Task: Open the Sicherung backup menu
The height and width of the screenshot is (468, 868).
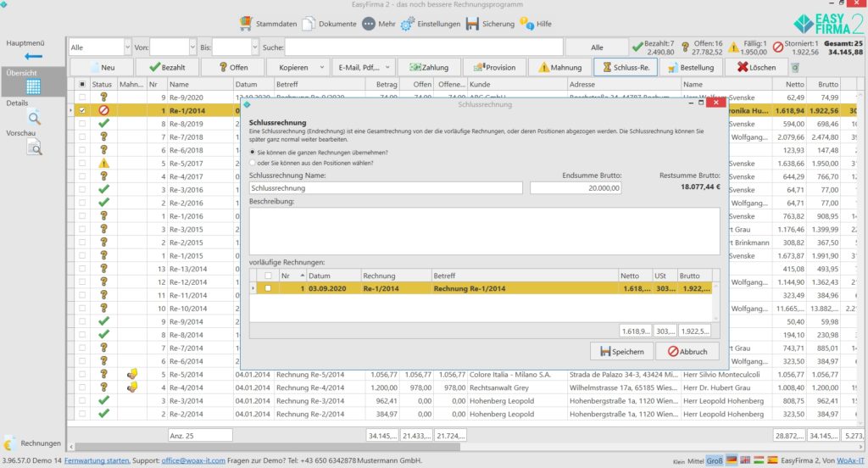Action: pos(490,24)
